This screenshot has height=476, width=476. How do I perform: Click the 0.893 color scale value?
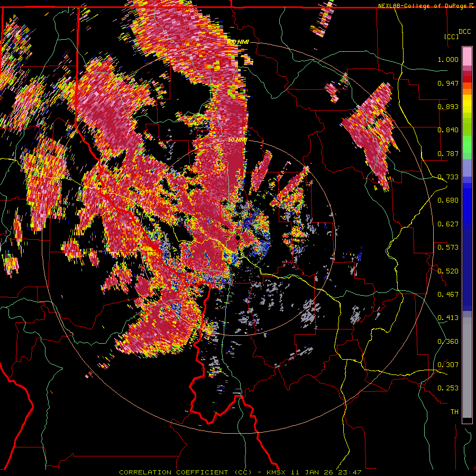coord(448,106)
